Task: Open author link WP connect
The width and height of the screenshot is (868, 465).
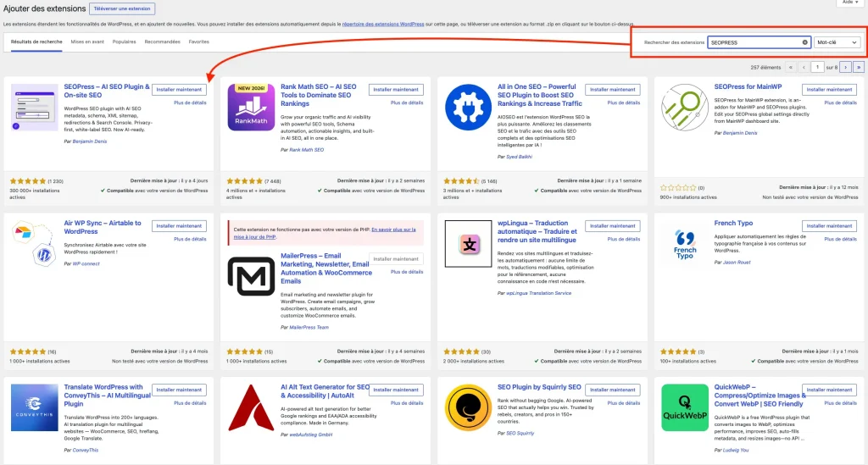Action: pos(86,263)
